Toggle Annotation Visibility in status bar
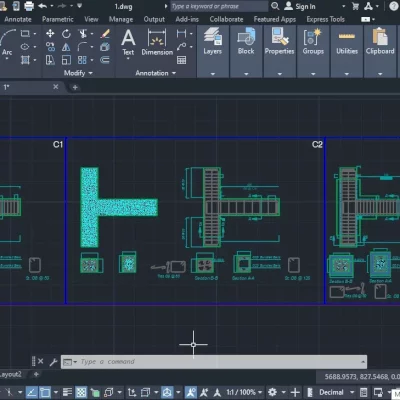 pos(191,392)
